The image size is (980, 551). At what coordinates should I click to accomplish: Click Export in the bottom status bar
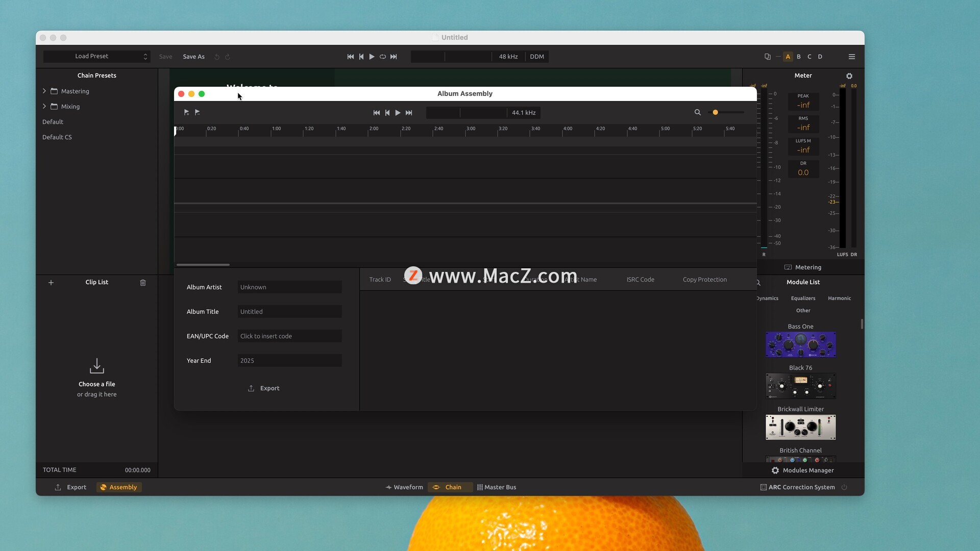71,487
